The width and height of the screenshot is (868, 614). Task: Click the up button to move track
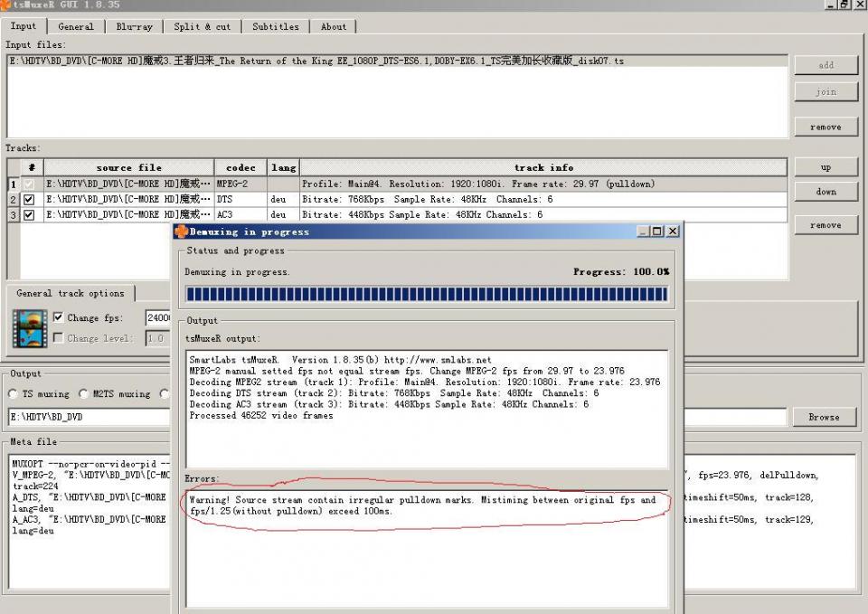[x=826, y=167]
